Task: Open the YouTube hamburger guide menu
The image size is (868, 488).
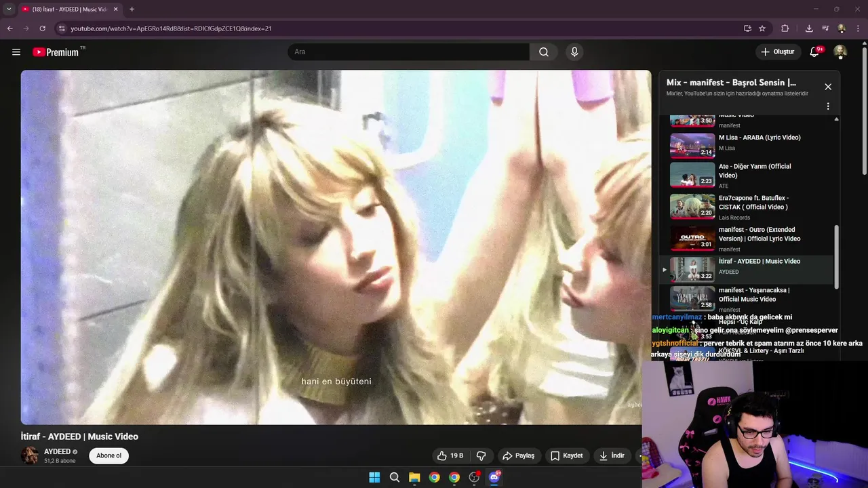Action: coord(16,52)
